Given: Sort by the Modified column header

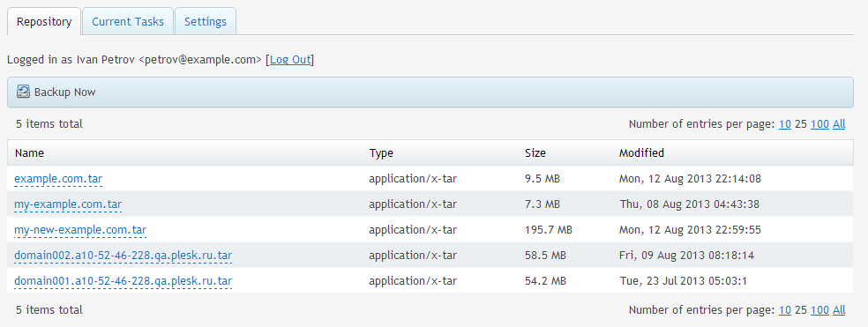Looking at the screenshot, I should tap(641, 152).
